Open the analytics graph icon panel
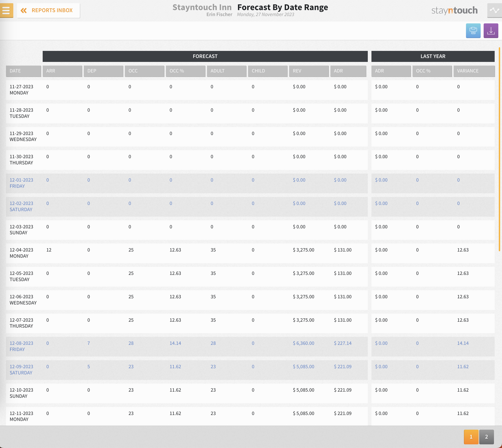 494,10
